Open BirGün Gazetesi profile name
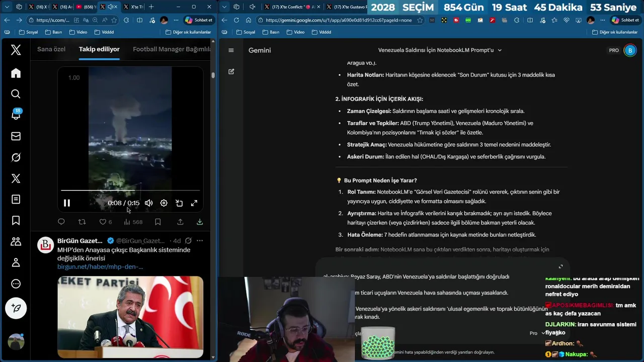Viewport: 644px width, 362px height. click(x=80, y=241)
